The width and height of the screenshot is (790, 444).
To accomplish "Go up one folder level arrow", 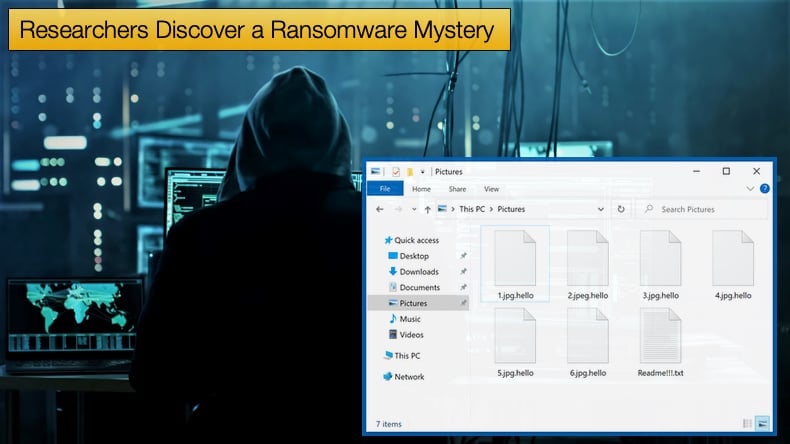I will 427,209.
